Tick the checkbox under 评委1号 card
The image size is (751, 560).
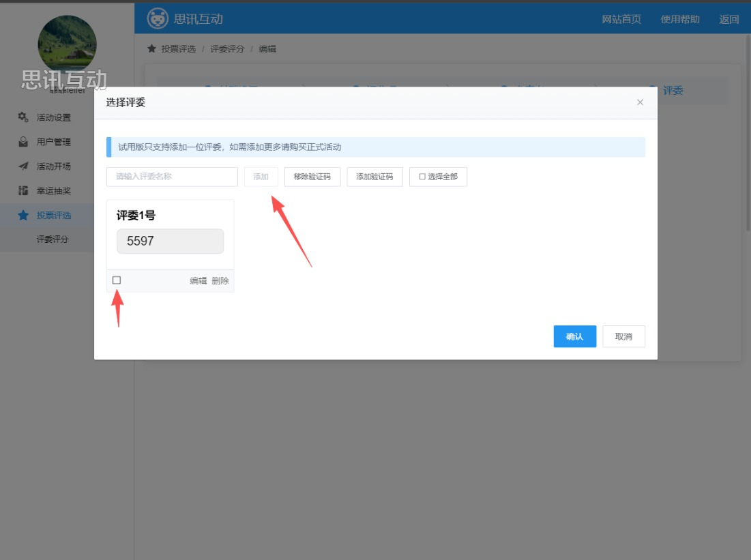point(117,280)
